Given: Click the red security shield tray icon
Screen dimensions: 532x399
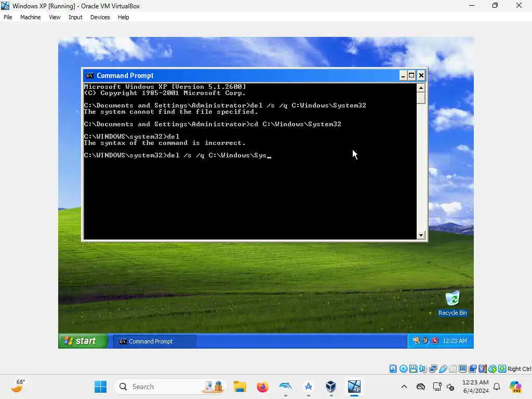Looking at the screenshot, I should pyautogui.click(x=435, y=341).
